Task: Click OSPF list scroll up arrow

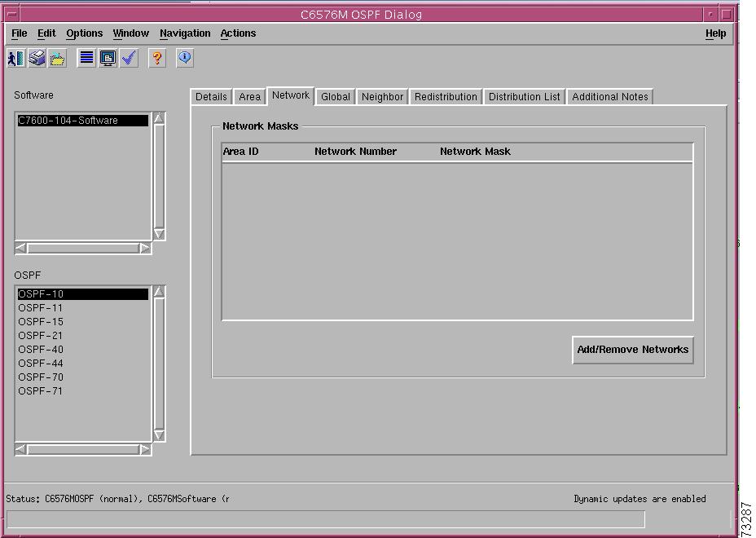Action: 159,291
